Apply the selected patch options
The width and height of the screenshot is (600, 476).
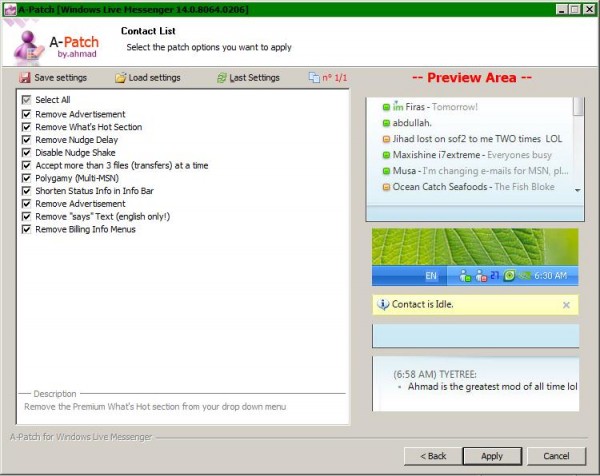(492, 456)
